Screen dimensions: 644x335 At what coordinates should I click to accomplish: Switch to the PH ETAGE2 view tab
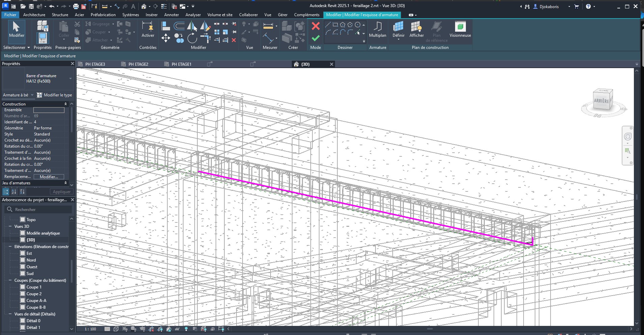pyautogui.click(x=138, y=64)
